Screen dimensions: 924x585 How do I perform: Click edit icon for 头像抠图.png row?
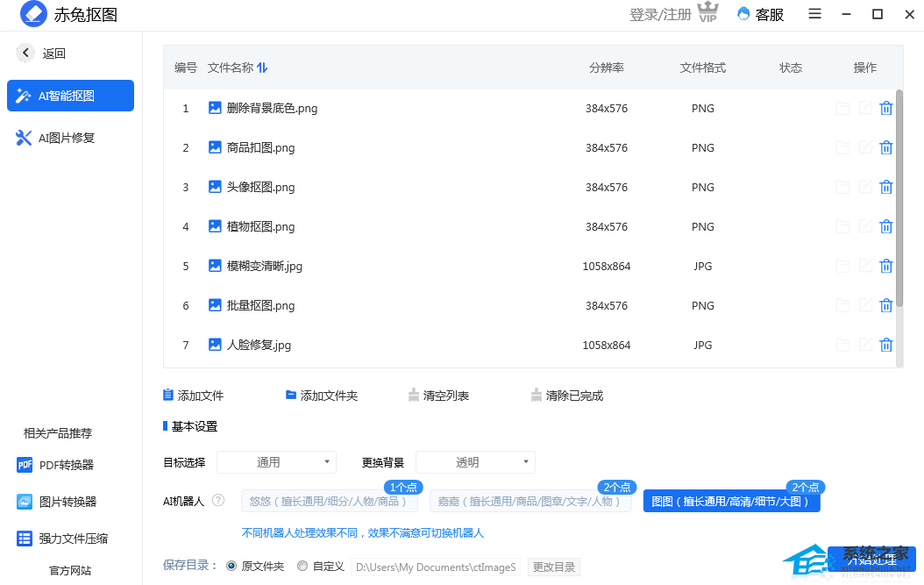865,187
